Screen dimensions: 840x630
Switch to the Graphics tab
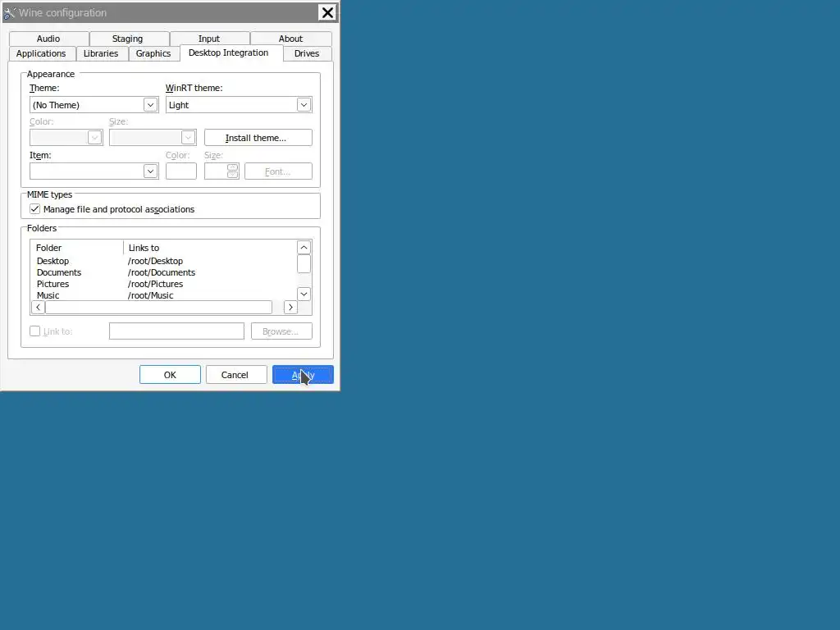[x=153, y=53]
